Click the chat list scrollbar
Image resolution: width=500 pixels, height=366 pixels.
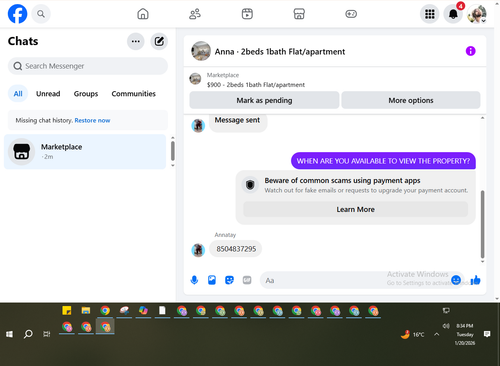tap(173, 151)
